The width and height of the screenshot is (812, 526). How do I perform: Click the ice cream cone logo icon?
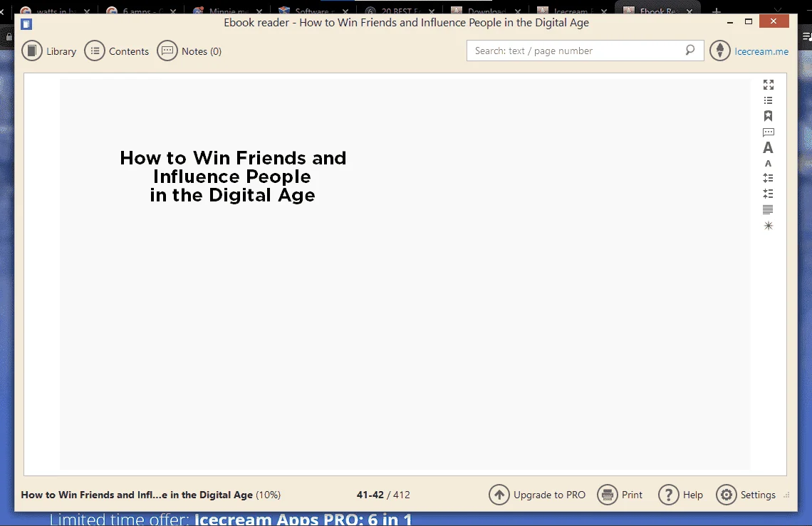click(x=720, y=51)
